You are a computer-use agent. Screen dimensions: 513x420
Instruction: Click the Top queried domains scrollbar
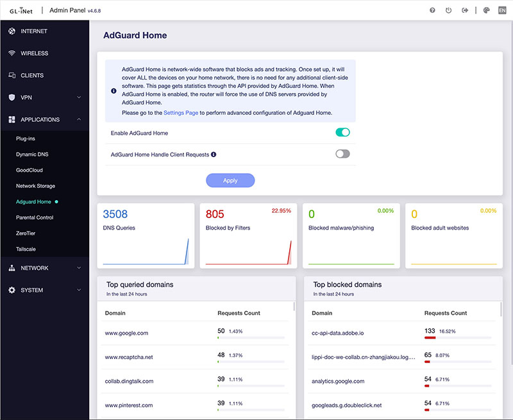coord(294,307)
